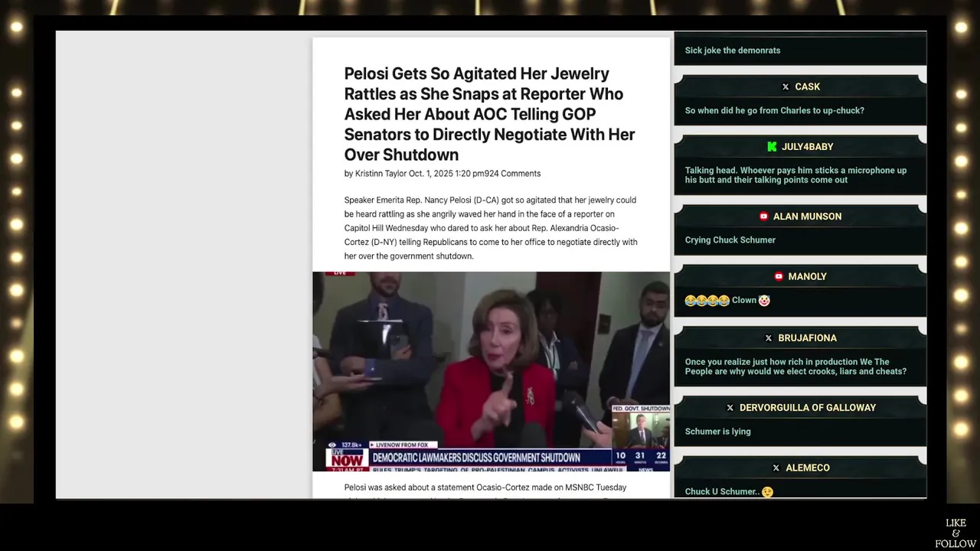The height and width of the screenshot is (551, 980).
Task: Select username CASK in chat
Action: click(807, 87)
